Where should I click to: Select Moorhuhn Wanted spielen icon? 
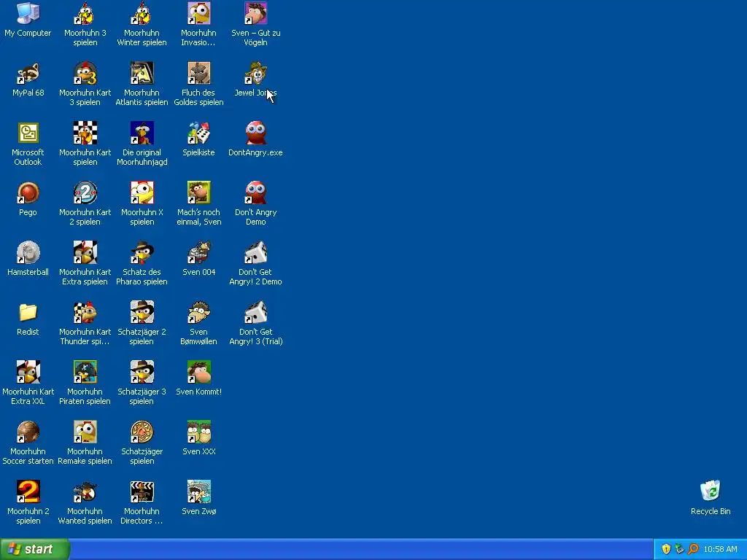coord(85,491)
